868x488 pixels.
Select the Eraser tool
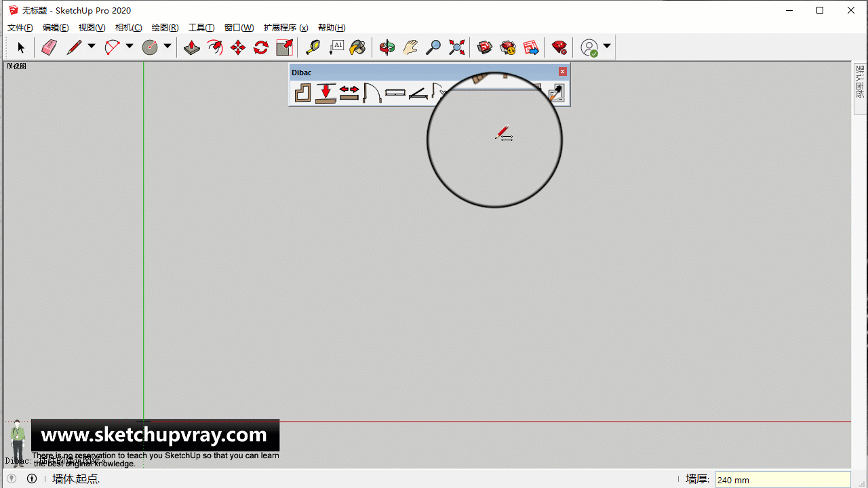50,47
